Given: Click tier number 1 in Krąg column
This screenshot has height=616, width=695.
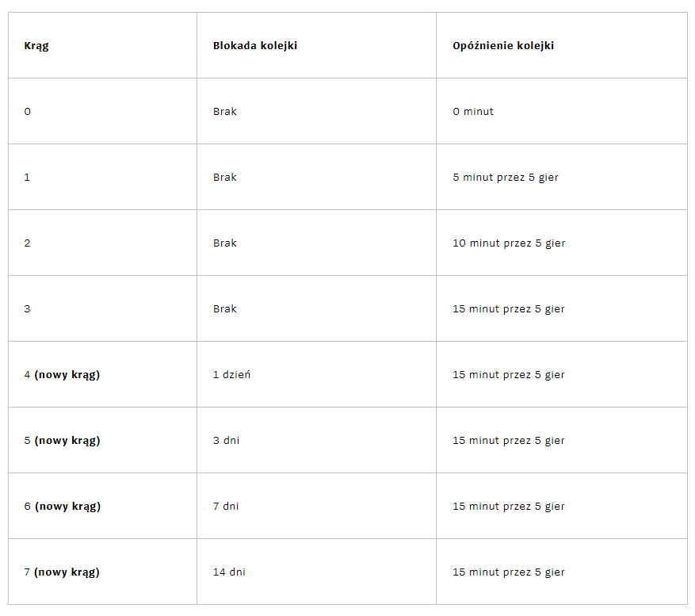Looking at the screenshot, I should [27, 178].
